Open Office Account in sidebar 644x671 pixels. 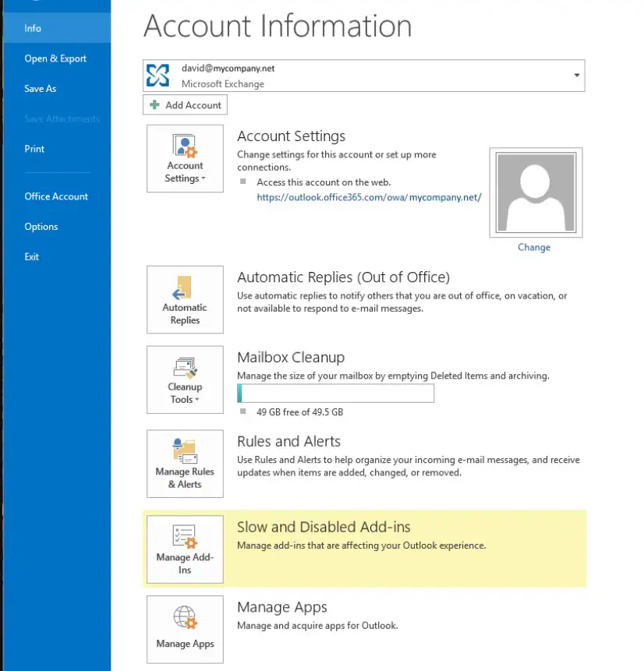[x=56, y=196]
